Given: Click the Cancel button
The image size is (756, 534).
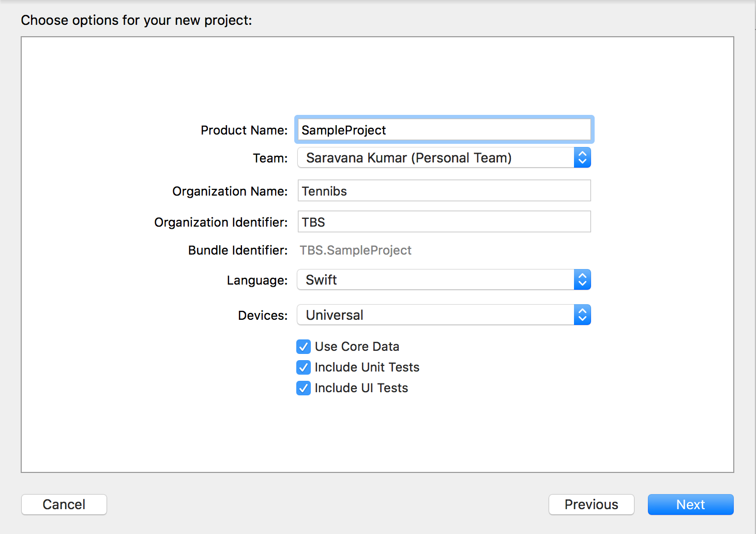Looking at the screenshot, I should 64,505.
